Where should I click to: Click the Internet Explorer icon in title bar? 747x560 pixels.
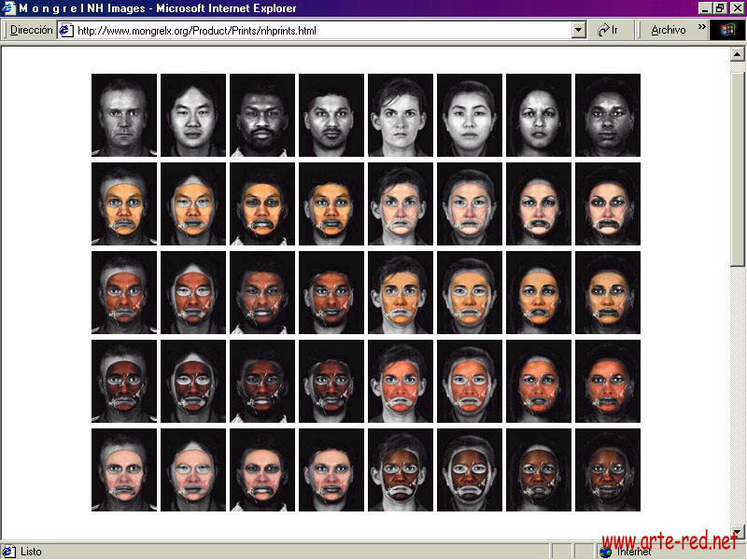pos(8,8)
